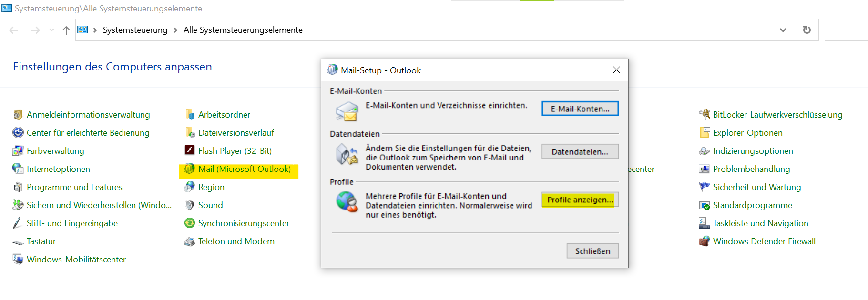Viewport: 868px width, 300px height.
Task: Click the control panel icon in the address bar
Action: pos(82,30)
